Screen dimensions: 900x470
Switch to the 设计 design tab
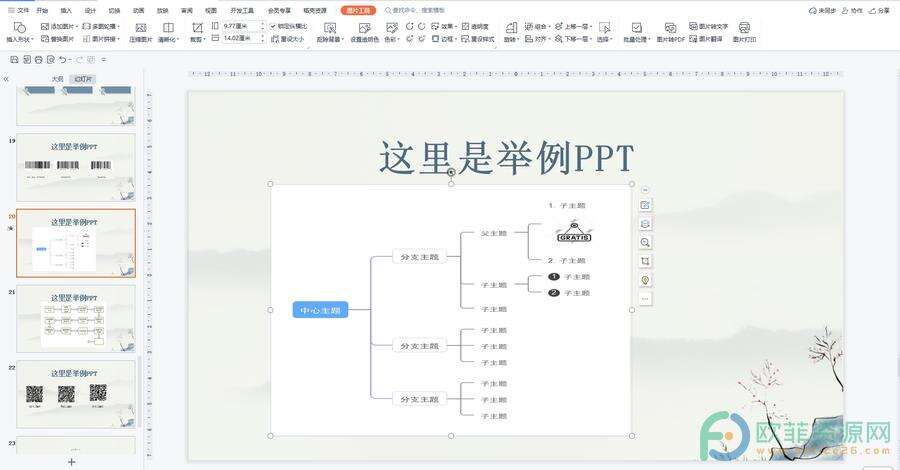(91, 10)
